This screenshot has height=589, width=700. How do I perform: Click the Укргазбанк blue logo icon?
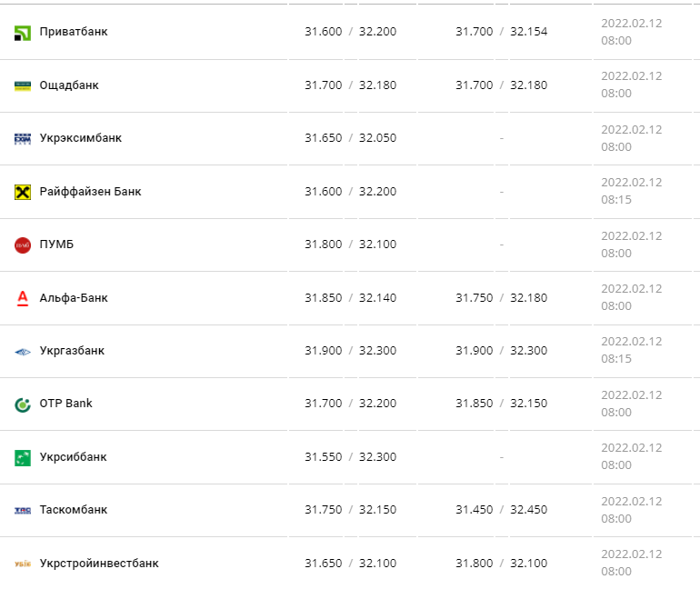pyautogui.click(x=23, y=352)
